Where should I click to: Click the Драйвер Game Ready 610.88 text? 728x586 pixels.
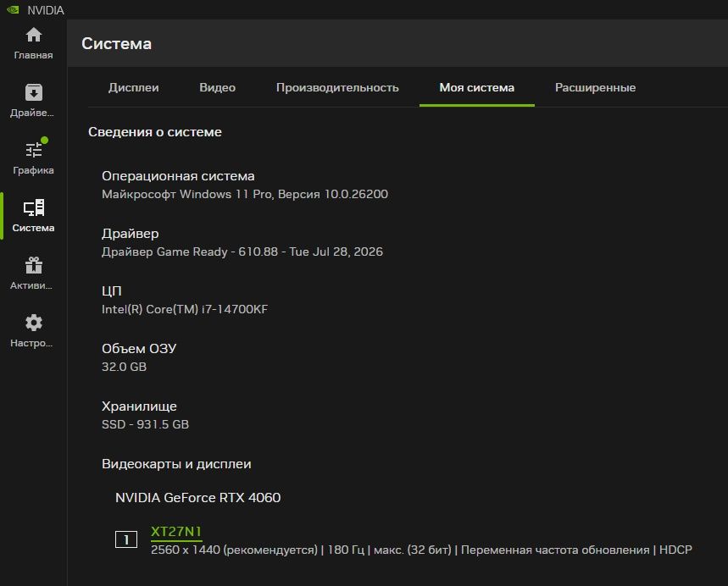pyautogui.click(x=242, y=252)
